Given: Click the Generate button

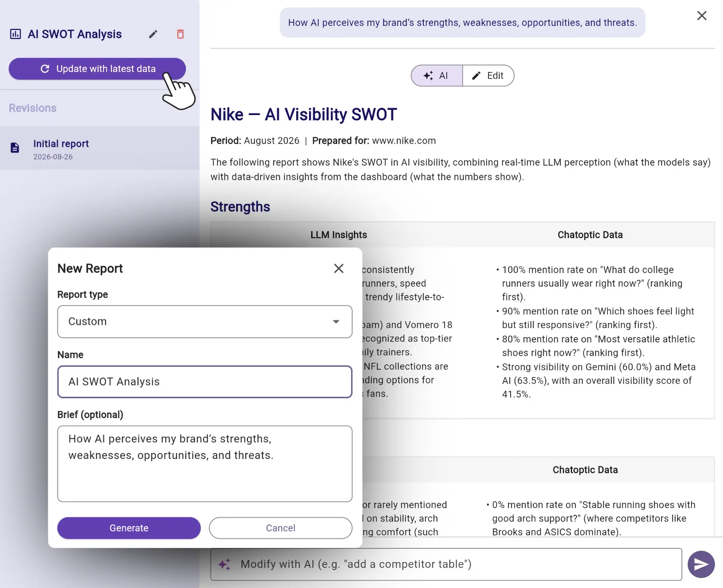Looking at the screenshot, I should (x=129, y=528).
